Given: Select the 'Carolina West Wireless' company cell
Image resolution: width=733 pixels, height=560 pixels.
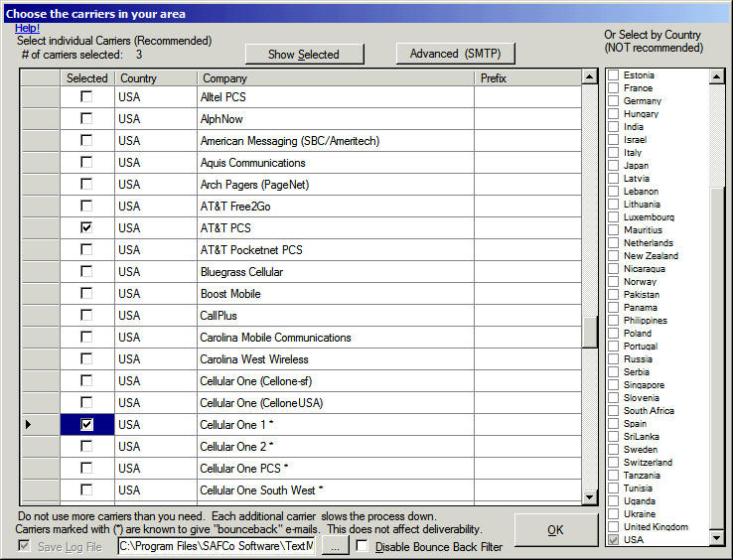Looking at the screenshot, I should click(336, 359).
